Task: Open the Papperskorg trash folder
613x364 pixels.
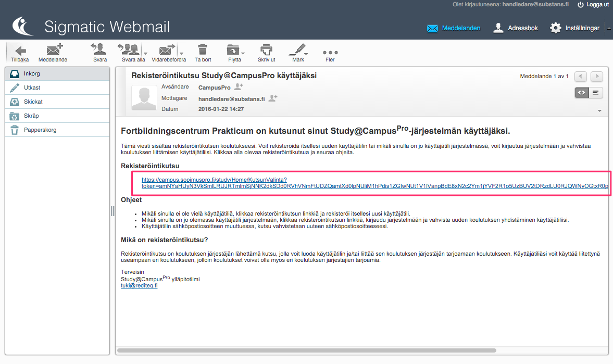Action: point(57,130)
